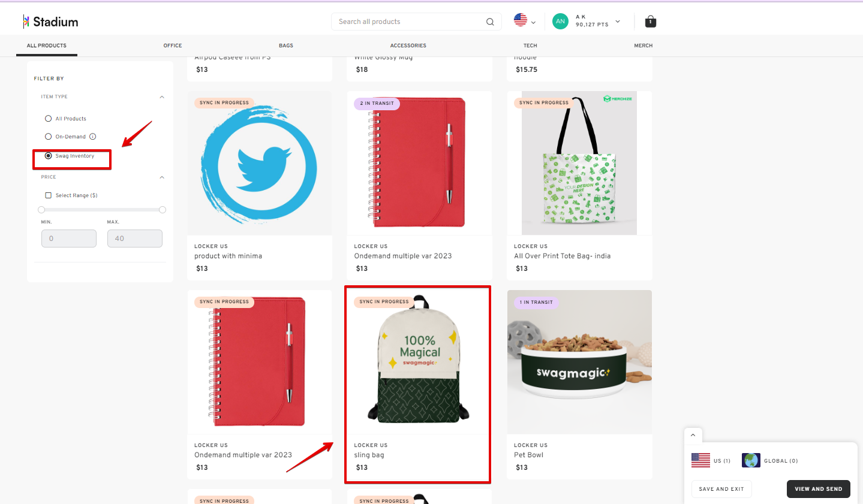
Task: Click the SAVE AND EXIT button
Action: coord(721,488)
